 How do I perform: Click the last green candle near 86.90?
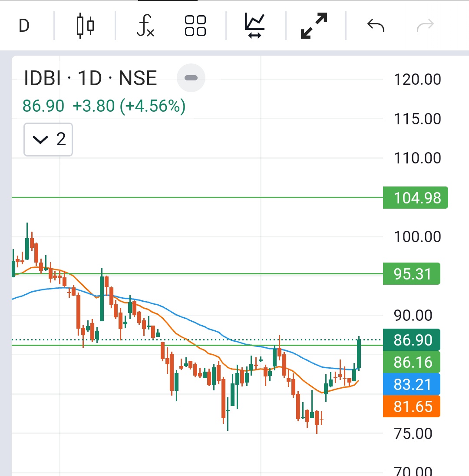359,354
